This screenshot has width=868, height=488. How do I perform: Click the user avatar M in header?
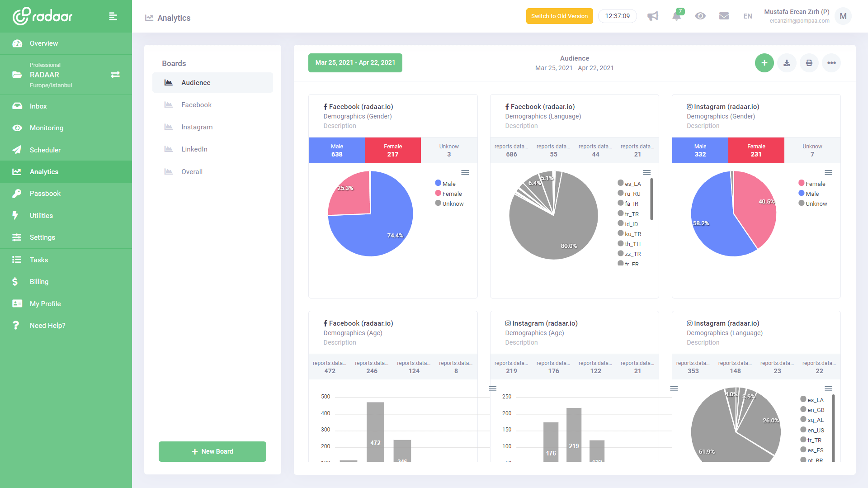(x=843, y=16)
